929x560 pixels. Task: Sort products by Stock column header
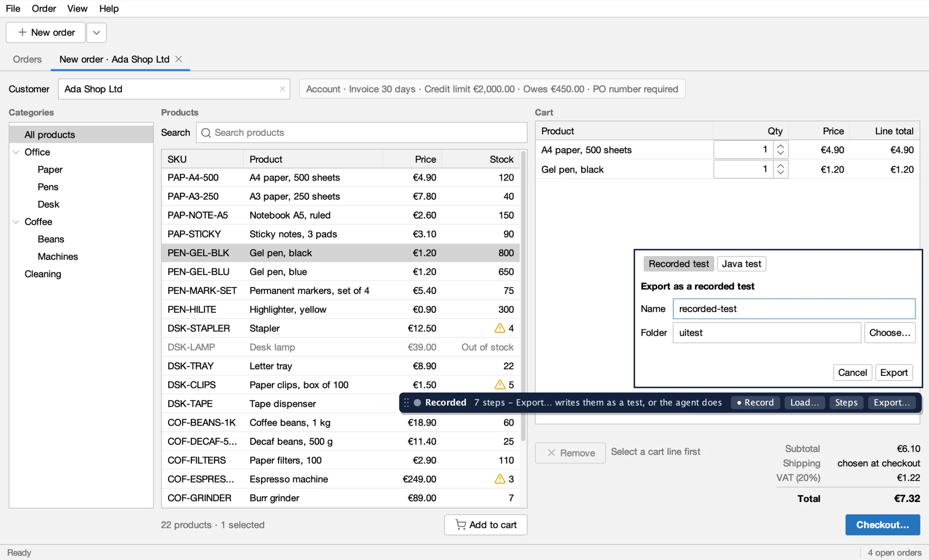pos(480,159)
